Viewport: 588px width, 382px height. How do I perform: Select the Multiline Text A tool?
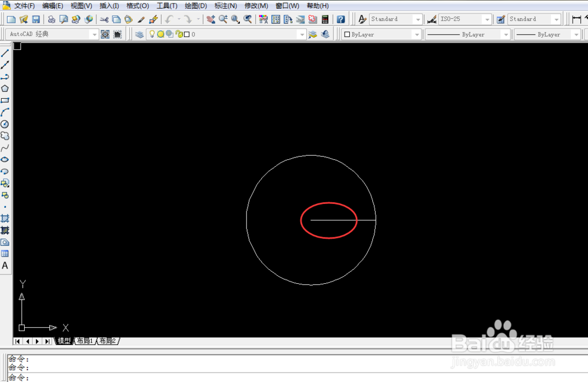coord(5,266)
